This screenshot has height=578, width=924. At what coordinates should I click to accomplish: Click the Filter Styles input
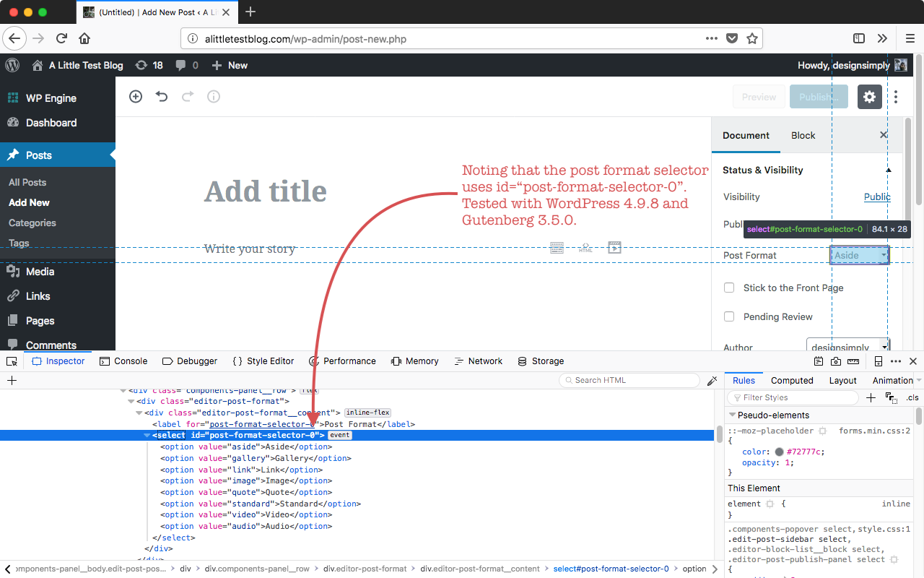pyautogui.click(x=793, y=397)
